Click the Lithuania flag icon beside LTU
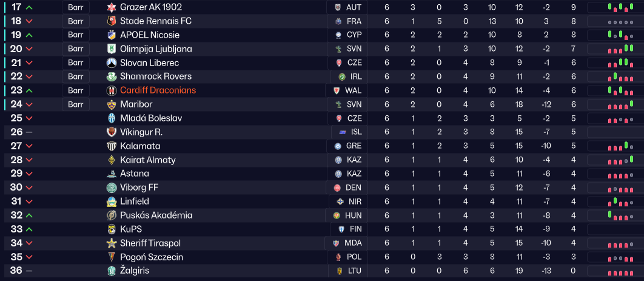This screenshot has width=644, height=281. [340, 271]
